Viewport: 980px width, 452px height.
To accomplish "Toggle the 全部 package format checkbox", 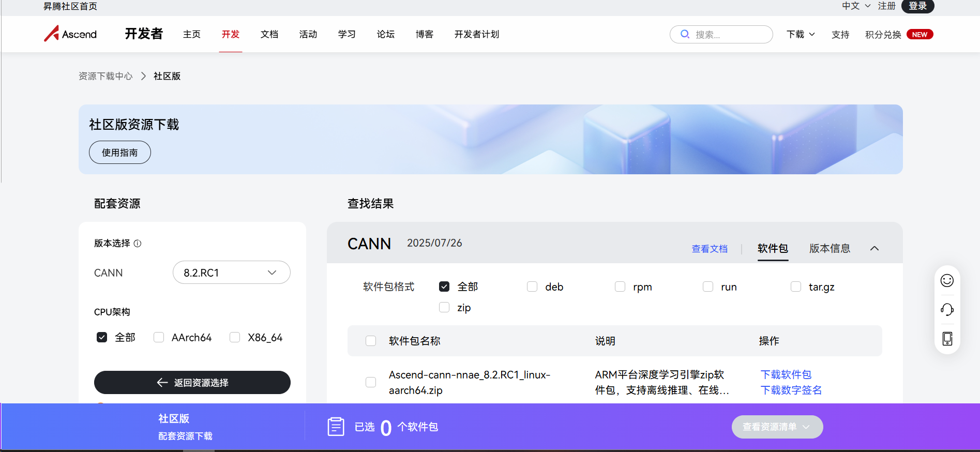I will 444,287.
